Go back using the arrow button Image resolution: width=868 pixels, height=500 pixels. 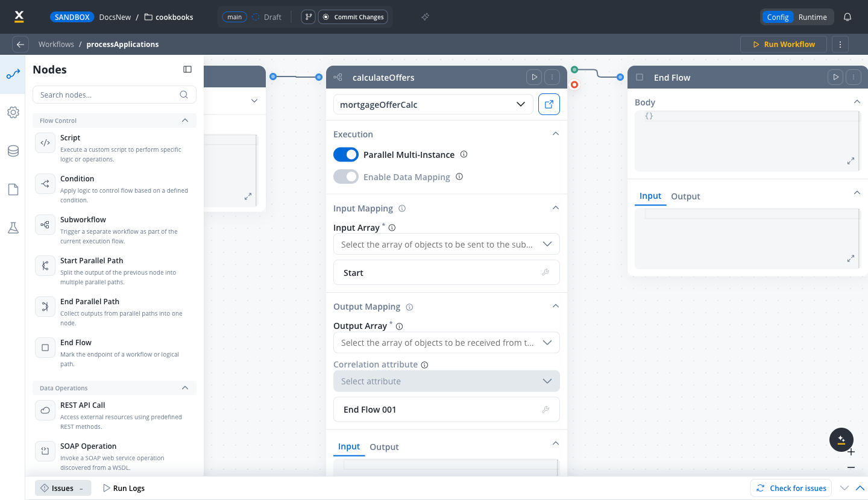(x=20, y=45)
